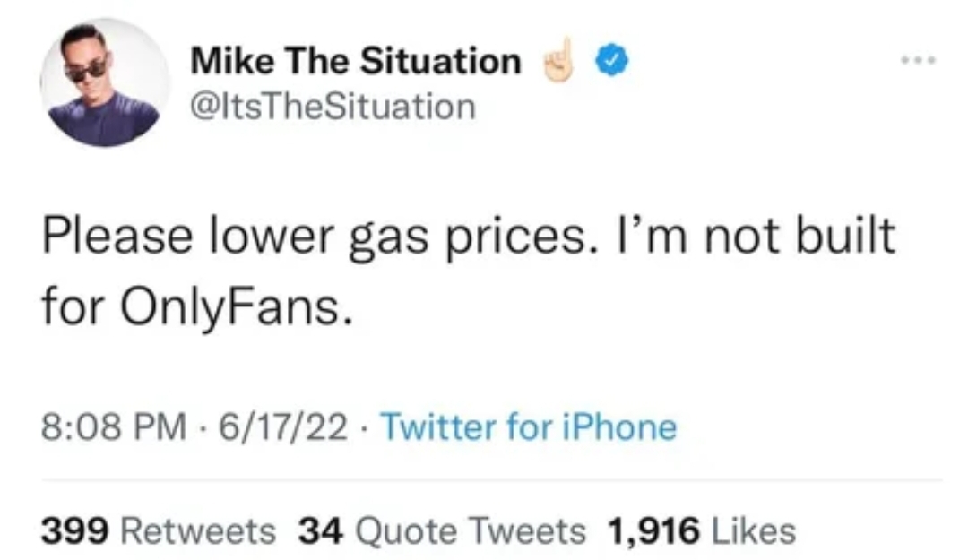Show the Likes label list

point(753,531)
